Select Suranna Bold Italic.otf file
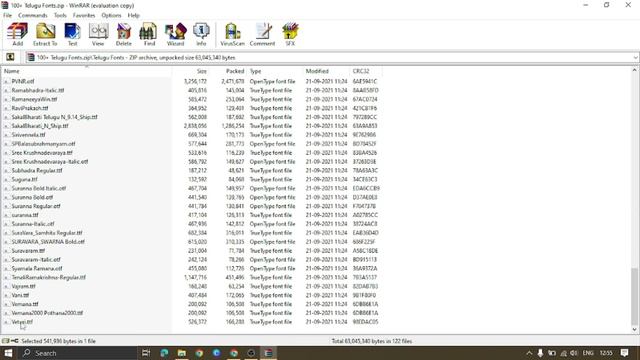The image size is (640, 360). pos(39,188)
